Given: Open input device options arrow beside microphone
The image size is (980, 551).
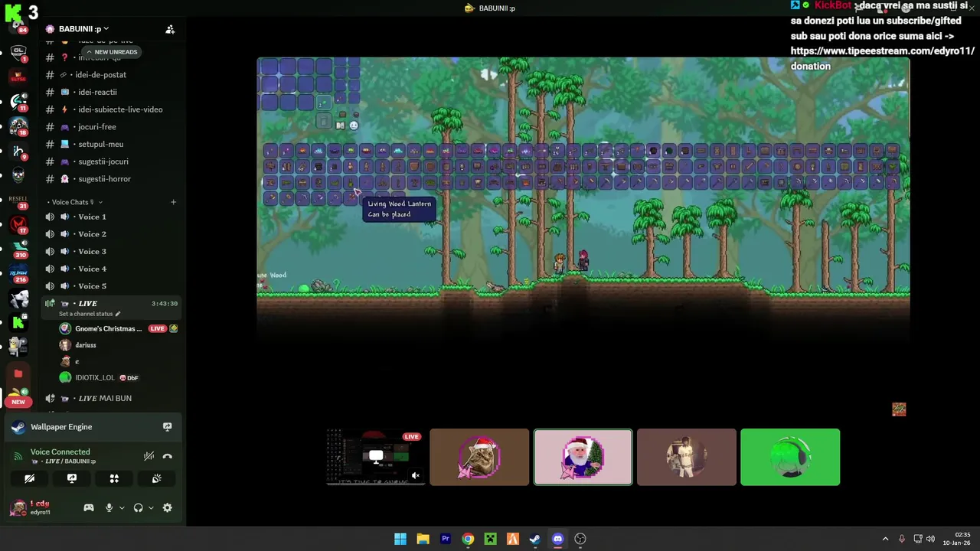Looking at the screenshot, I should click(x=121, y=508).
